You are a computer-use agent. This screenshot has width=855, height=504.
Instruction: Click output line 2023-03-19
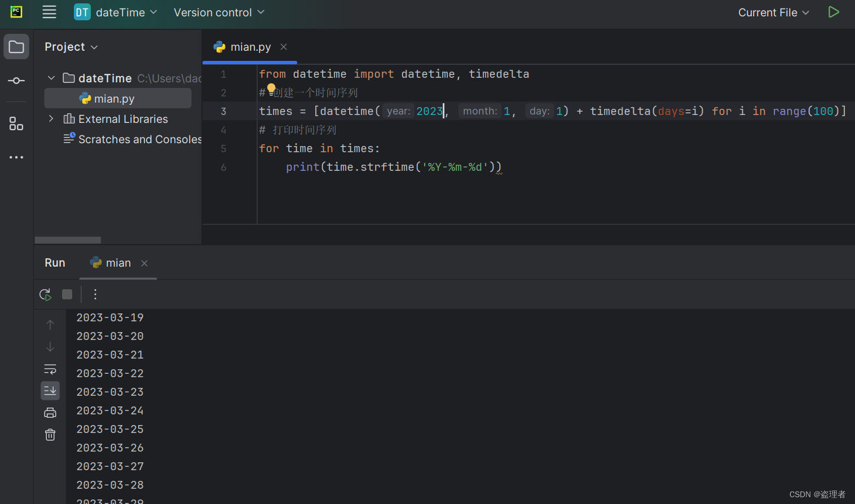[x=110, y=317]
